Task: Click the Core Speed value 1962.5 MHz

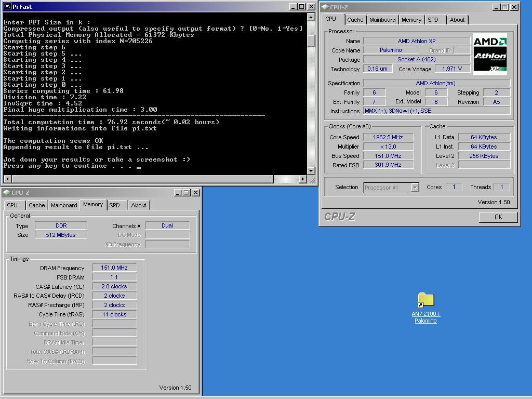Action: pyautogui.click(x=389, y=137)
